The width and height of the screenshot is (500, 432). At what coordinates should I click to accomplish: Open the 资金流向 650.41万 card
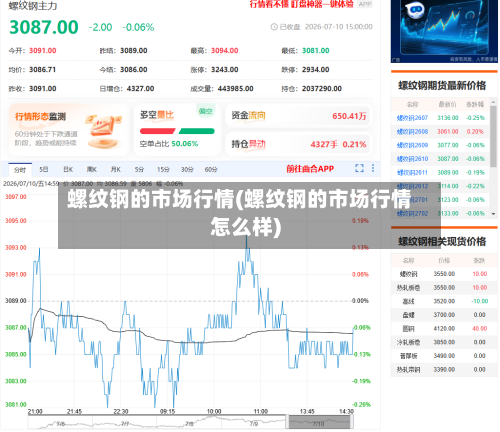pyautogui.click(x=298, y=116)
